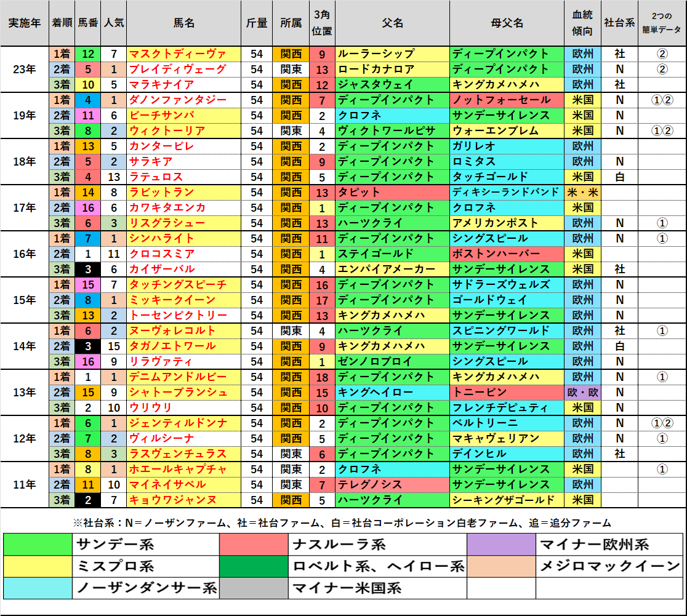Click sire cell ルーラーシップ

(x=392, y=54)
